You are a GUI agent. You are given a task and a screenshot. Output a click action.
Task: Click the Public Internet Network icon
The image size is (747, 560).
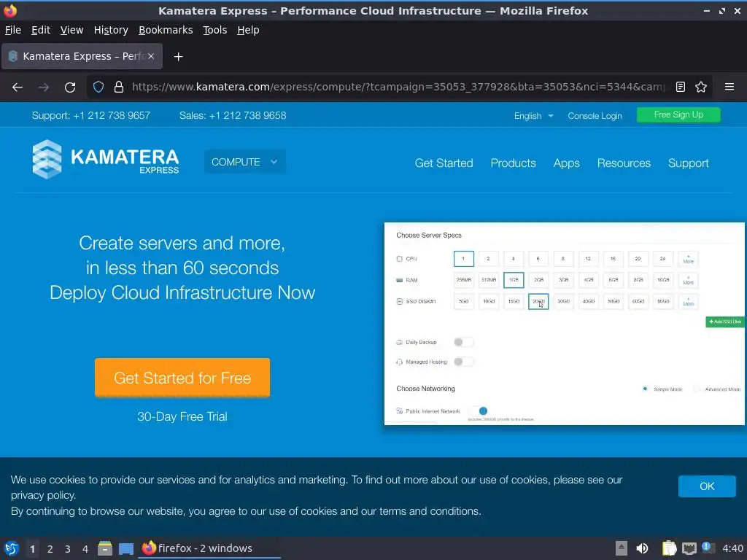tap(399, 411)
